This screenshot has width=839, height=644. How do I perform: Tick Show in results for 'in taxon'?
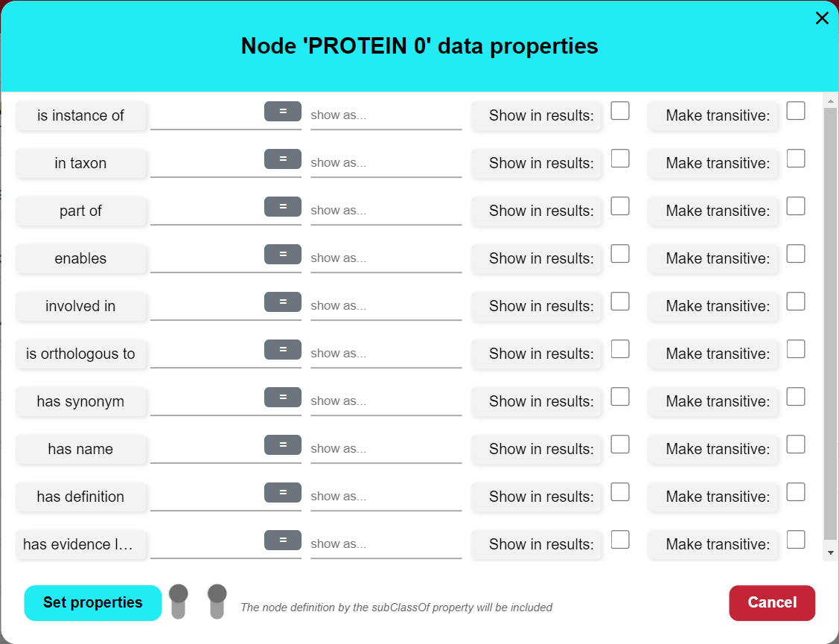[x=620, y=159]
